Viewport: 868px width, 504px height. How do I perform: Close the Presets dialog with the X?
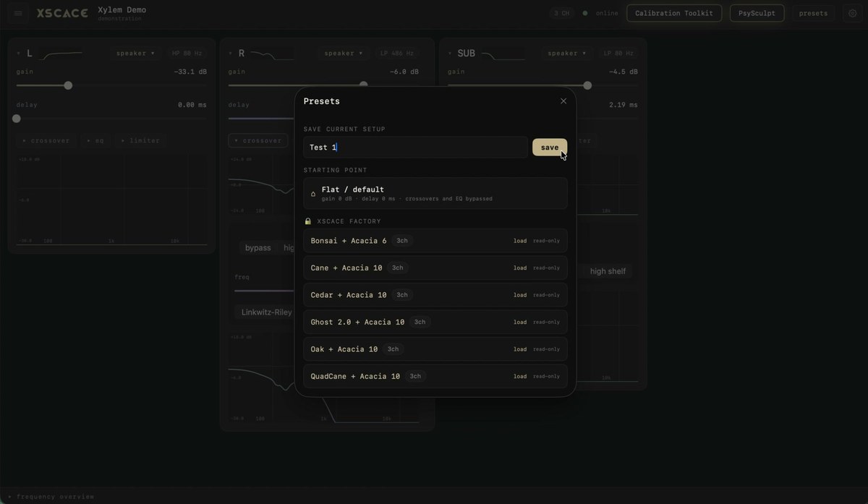click(563, 101)
